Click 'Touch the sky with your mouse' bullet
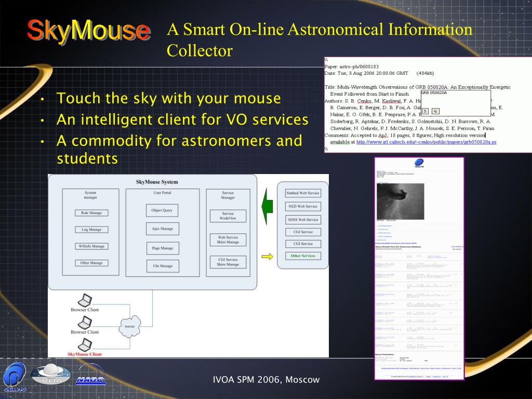The image size is (532, 399). 169,98
